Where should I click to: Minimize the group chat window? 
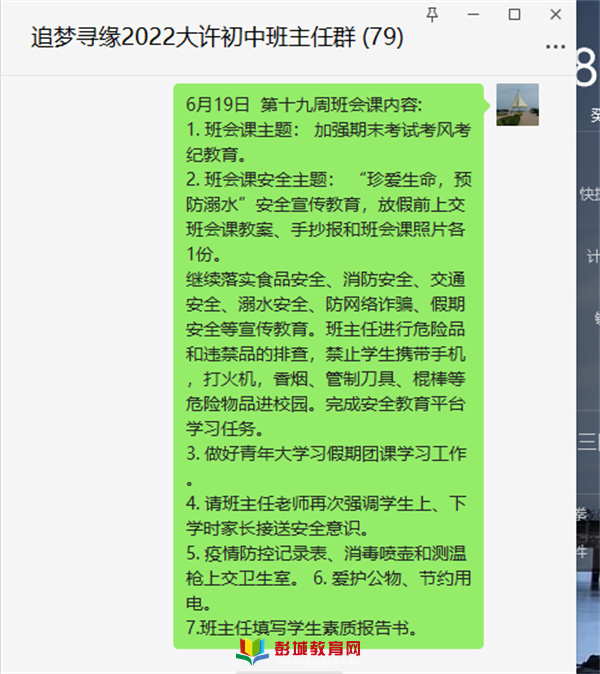point(473,15)
